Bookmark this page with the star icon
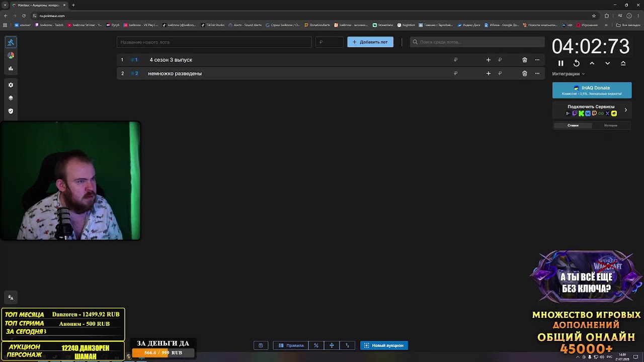The width and height of the screenshot is (644, 362). coord(594,16)
